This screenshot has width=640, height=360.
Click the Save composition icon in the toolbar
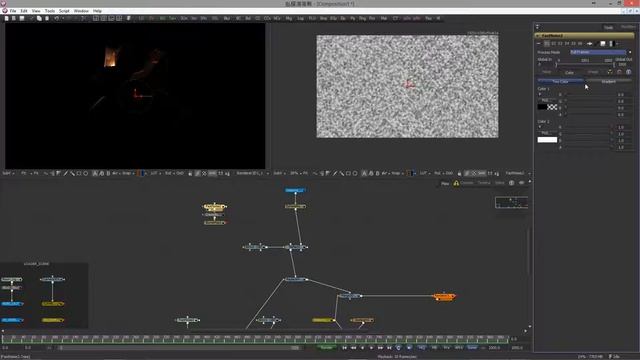[22, 18]
